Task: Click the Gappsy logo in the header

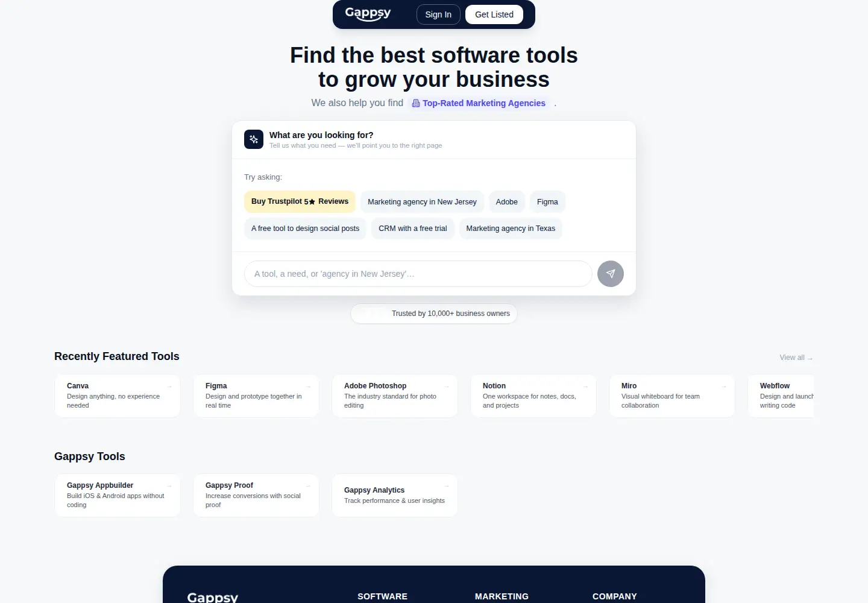Action: 368,14
